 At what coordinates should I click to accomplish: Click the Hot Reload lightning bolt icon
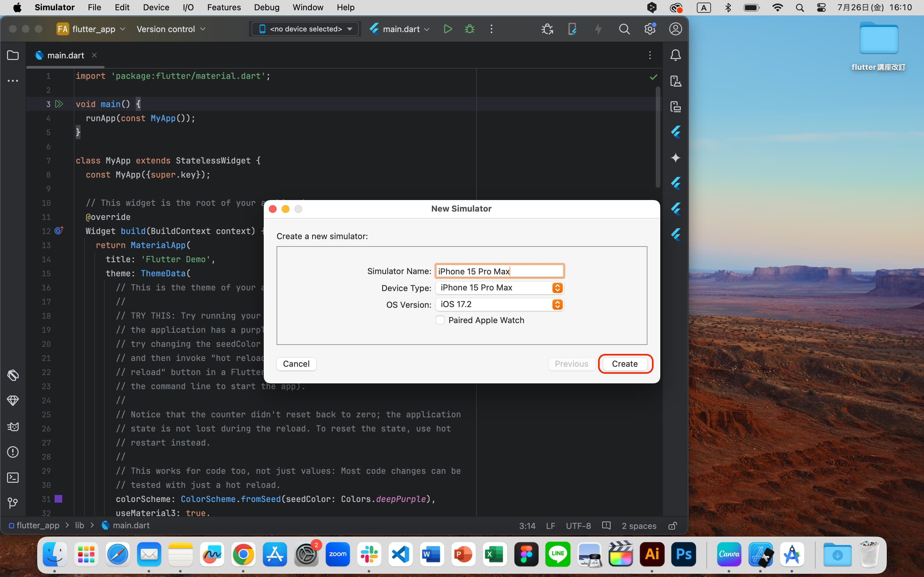click(597, 29)
